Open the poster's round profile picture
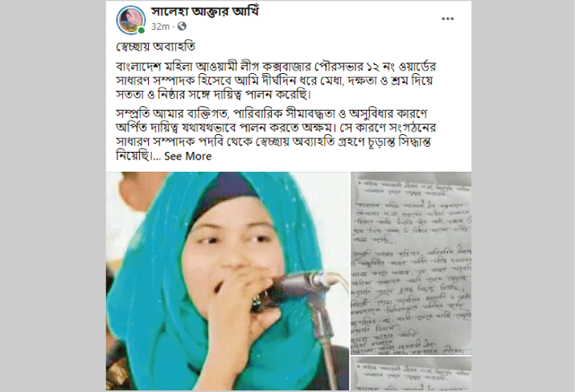Image resolution: width=575 pixels, height=392 pixels. 131,20
